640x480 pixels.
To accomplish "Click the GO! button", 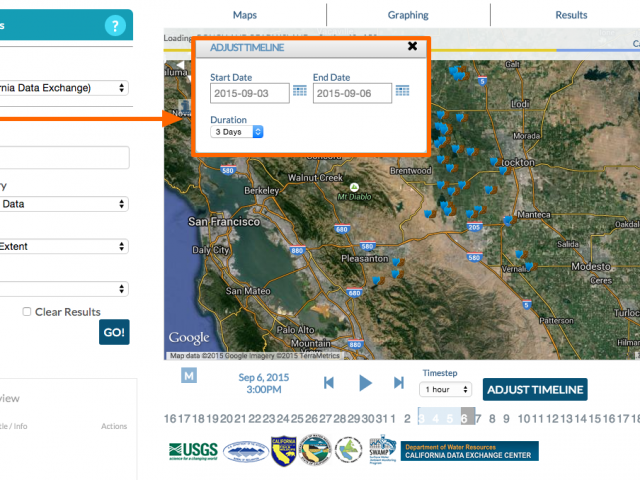I will click(x=114, y=332).
